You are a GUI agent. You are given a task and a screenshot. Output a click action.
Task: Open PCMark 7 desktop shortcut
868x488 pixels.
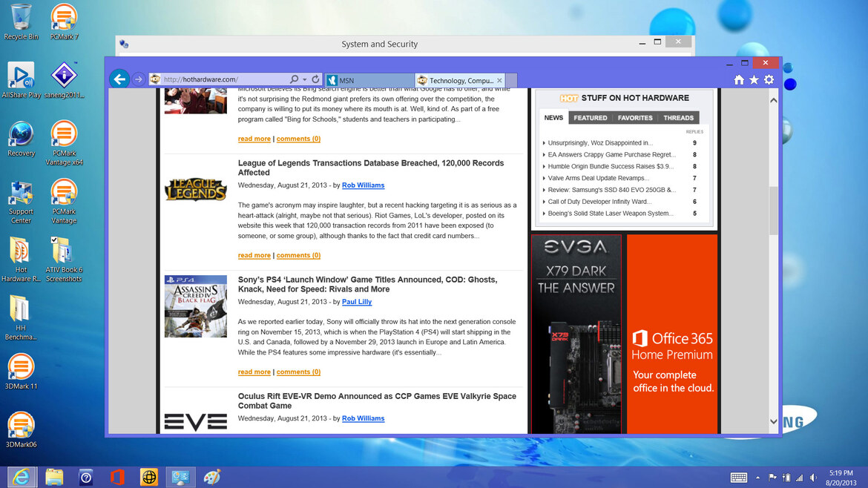[64, 22]
